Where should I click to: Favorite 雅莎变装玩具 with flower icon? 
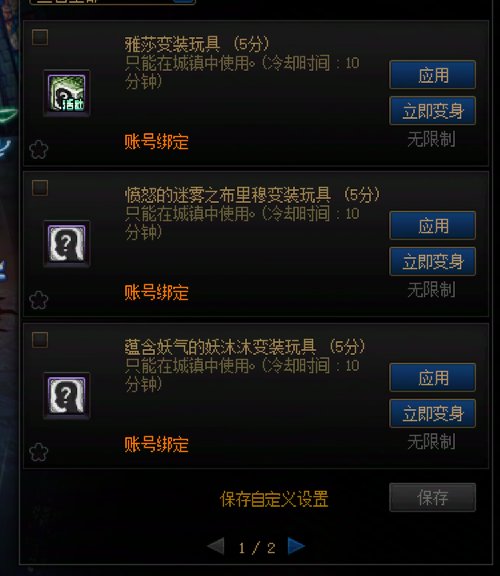(x=39, y=149)
